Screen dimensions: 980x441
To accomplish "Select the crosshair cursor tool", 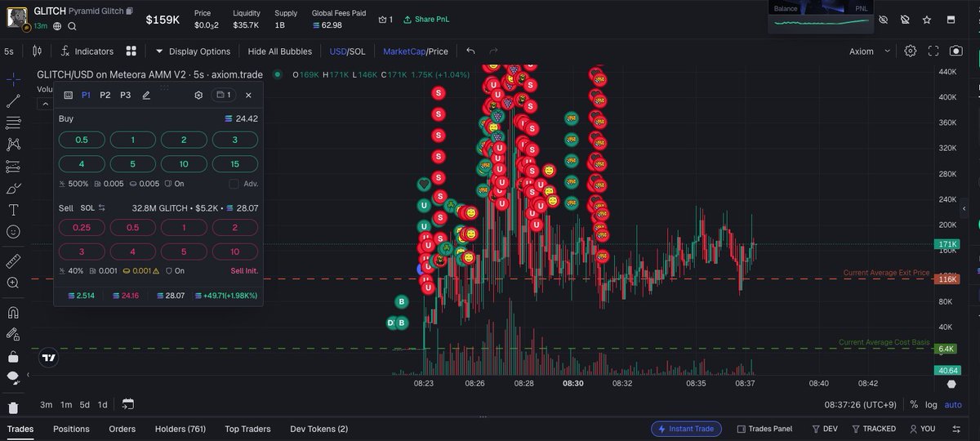I will (x=13, y=79).
